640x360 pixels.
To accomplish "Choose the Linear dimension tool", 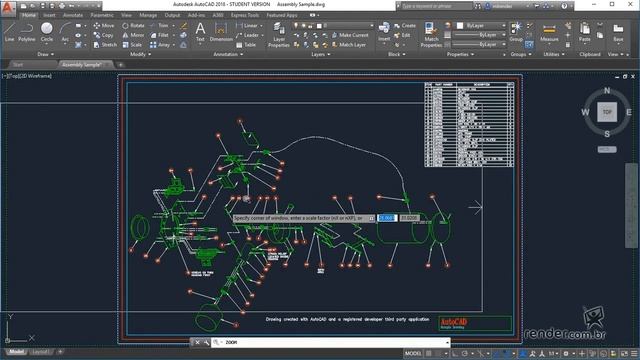I will click(247, 25).
